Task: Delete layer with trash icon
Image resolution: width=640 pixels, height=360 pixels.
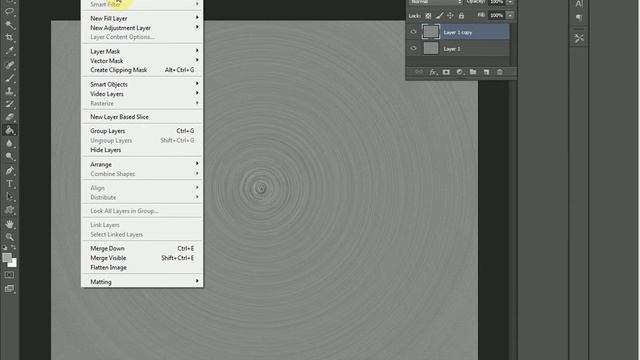Action: [x=500, y=72]
